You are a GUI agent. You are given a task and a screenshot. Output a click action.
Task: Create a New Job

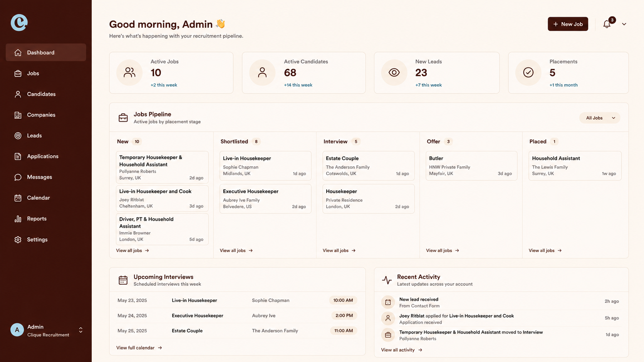[x=568, y=24]
